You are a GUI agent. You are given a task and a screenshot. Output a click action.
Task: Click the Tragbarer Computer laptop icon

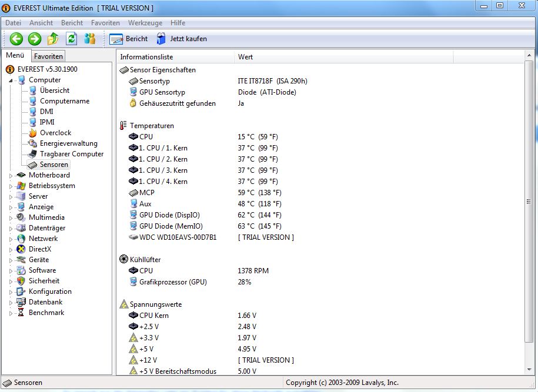[x=32, y=154]
